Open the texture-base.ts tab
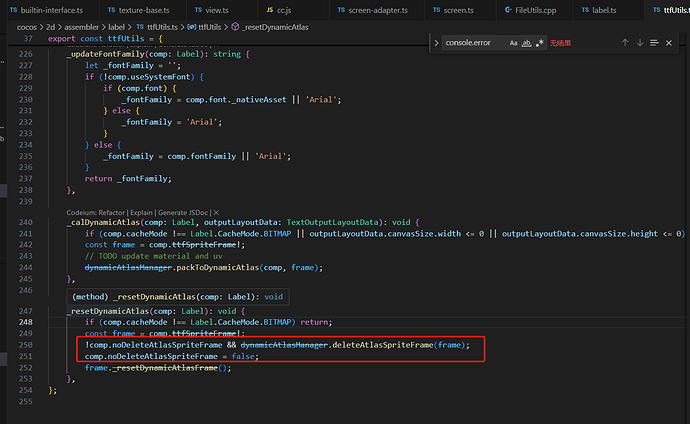This screenshot has width=690, height=424. click(x=139, y=10)
